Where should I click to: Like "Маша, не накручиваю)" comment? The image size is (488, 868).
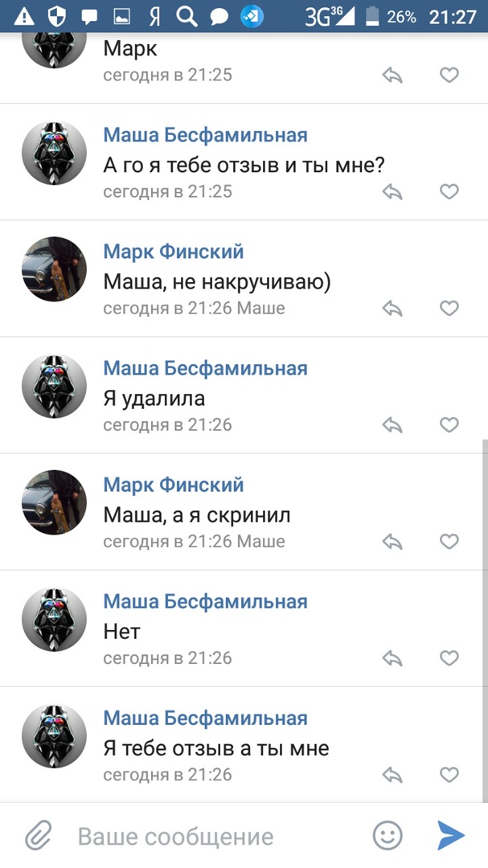(449, 309)
